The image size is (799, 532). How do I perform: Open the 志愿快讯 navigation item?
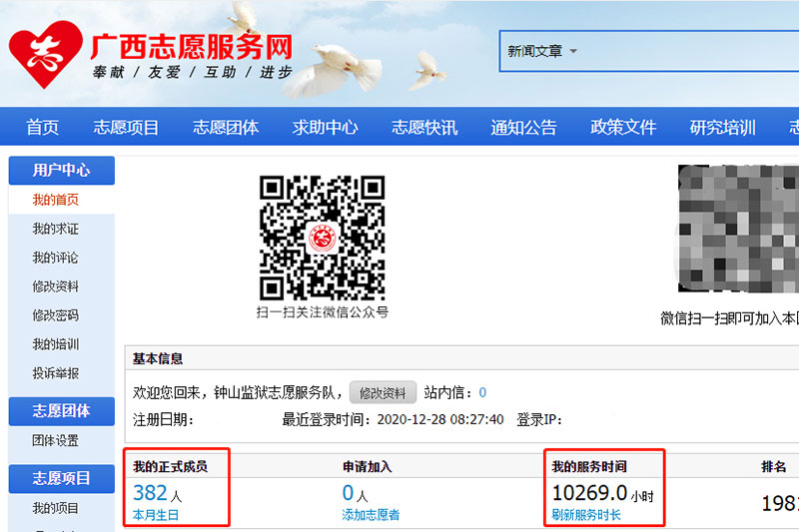pos(423,127)
